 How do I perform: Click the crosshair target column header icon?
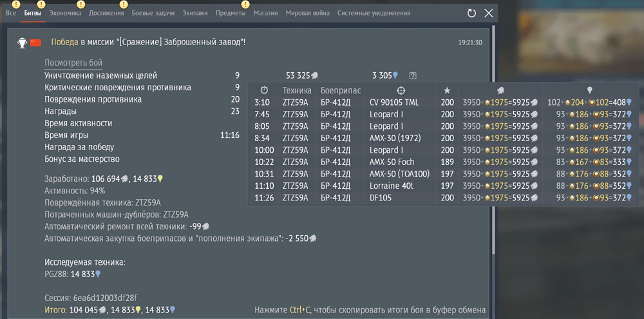(x=401, y=90)
